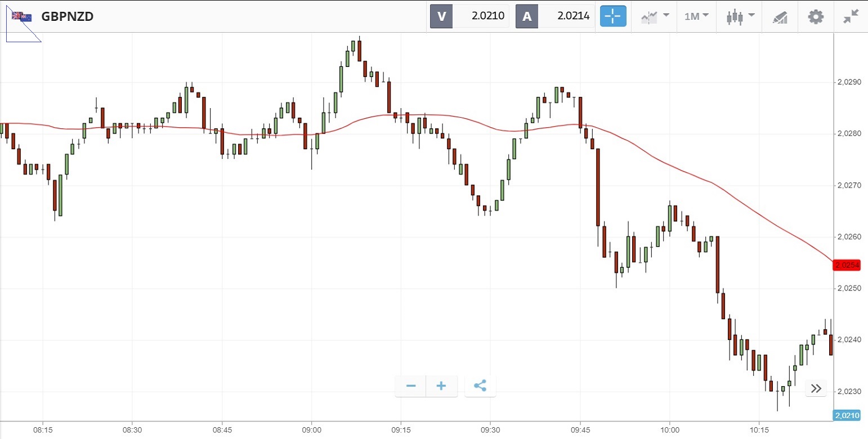
Task: Open the compare chart dropdown
Action: [x=655, y=16]
